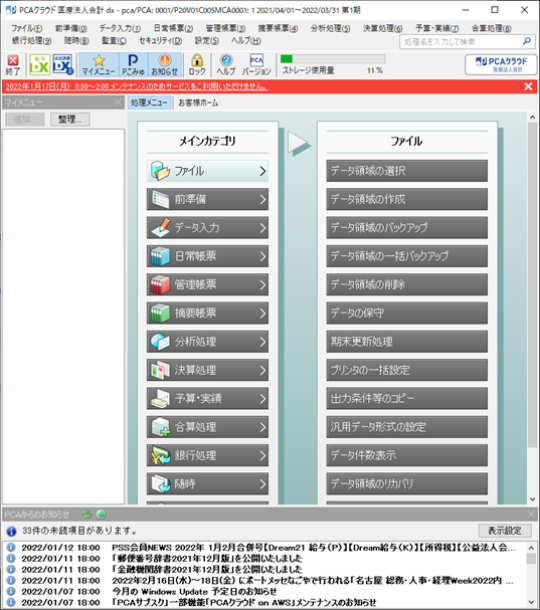Open the PCAサブスク メンテナンス notice row
The height and width of the screenshot is (610, 540).
[x=265, y=602]
